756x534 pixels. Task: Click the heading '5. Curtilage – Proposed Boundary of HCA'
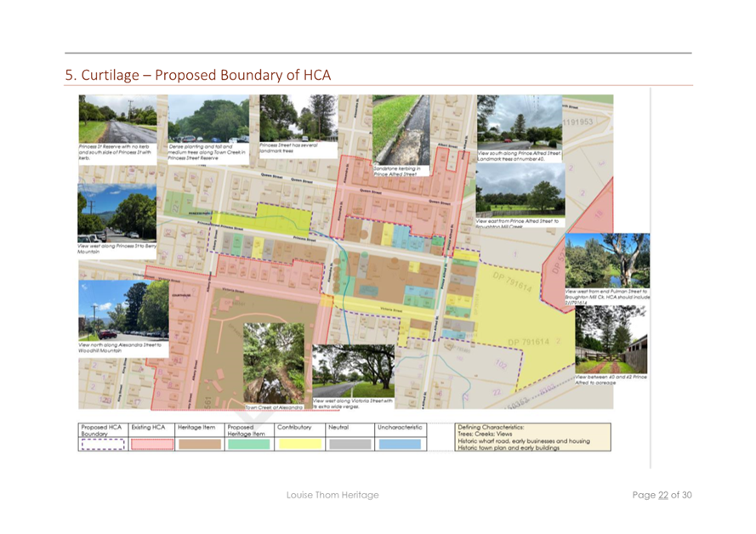click(196, 75)
